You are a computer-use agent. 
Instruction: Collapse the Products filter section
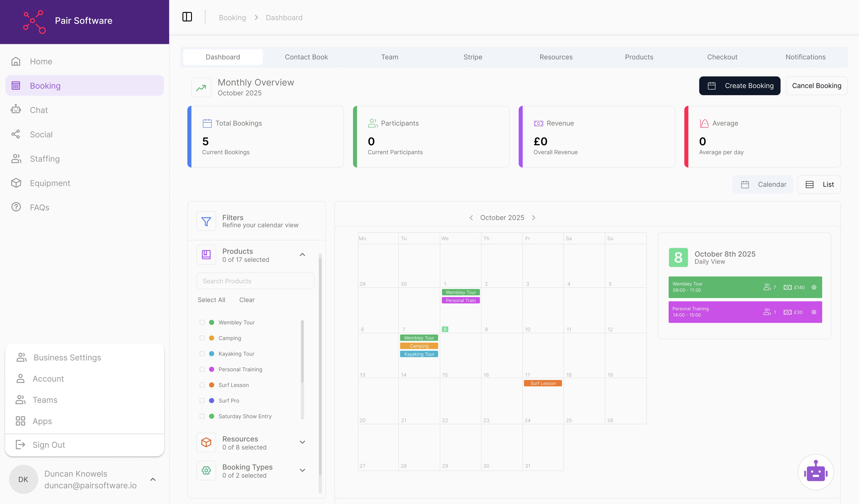click(302, 255)
